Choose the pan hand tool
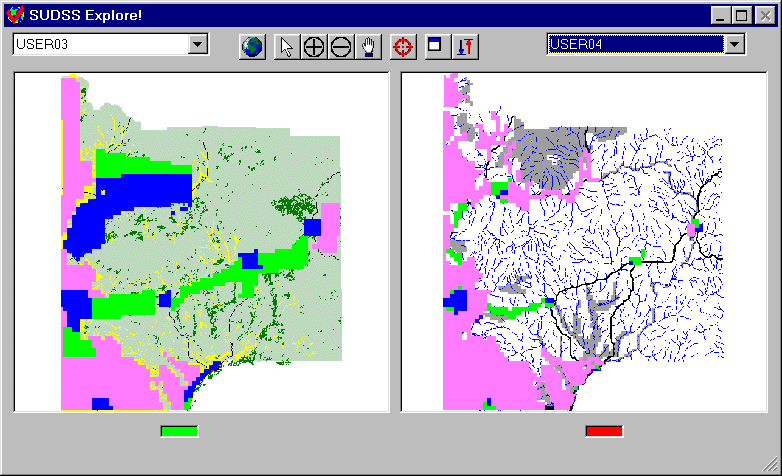The image size is (782, 476). (x=368, y=47)
